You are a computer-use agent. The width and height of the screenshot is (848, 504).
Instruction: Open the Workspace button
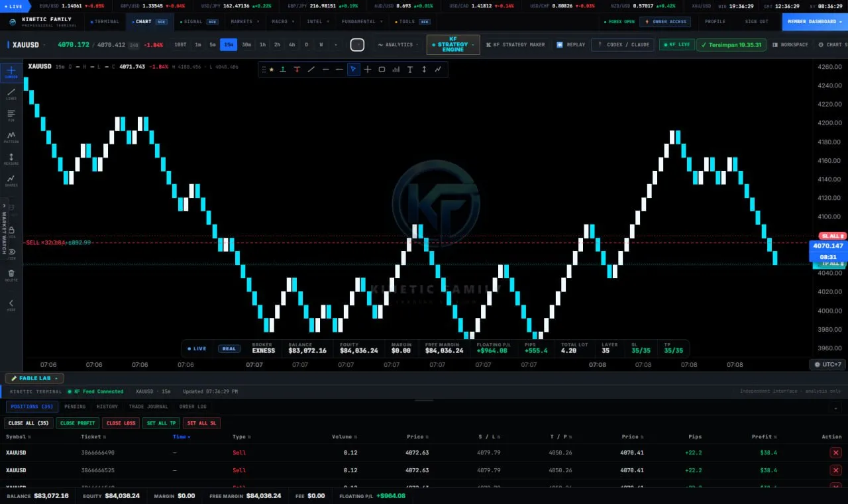791,45
